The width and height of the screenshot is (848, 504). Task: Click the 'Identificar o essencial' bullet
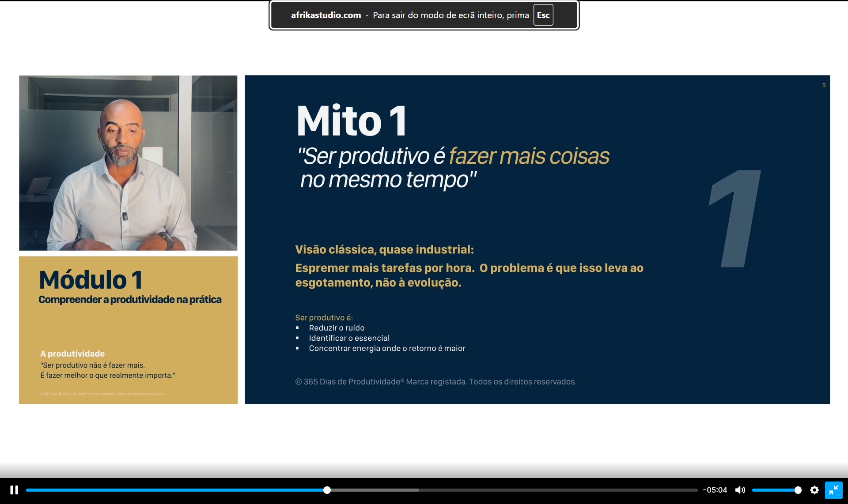(349, 338)
